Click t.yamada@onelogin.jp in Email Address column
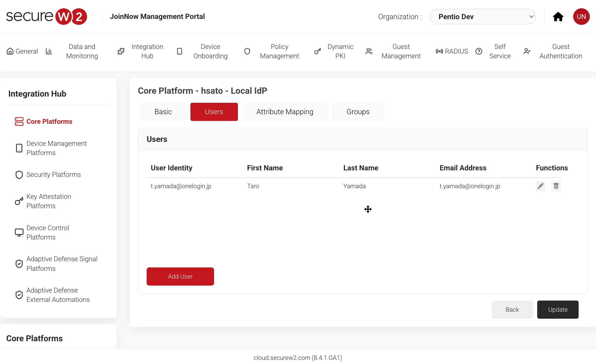The height and width of the screenshot is (364, 596). (470, 186)
